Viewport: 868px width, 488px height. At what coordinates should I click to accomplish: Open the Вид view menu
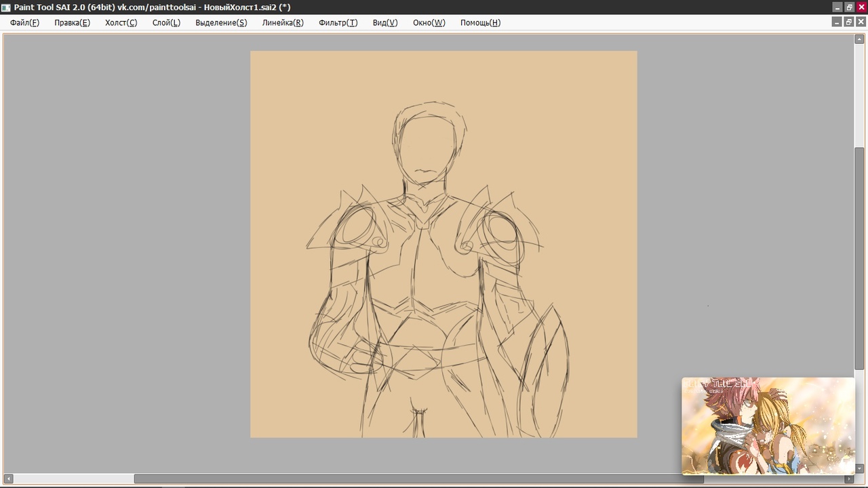[x=384, y=22]
